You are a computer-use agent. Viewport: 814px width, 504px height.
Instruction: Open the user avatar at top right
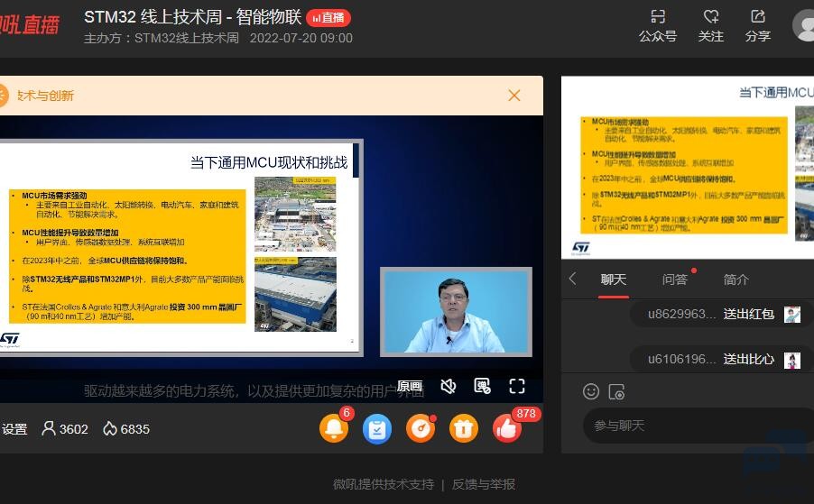tap(803, 25)
